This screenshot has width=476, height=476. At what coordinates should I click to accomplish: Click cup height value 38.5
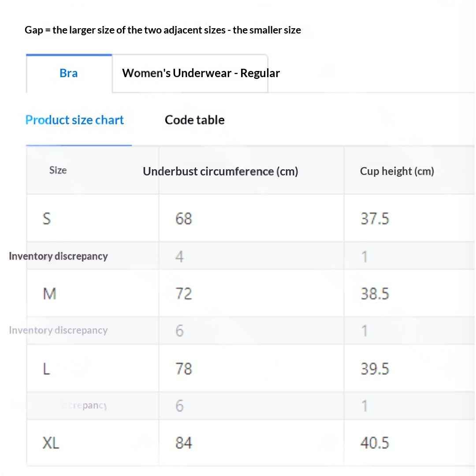[375, 294]
